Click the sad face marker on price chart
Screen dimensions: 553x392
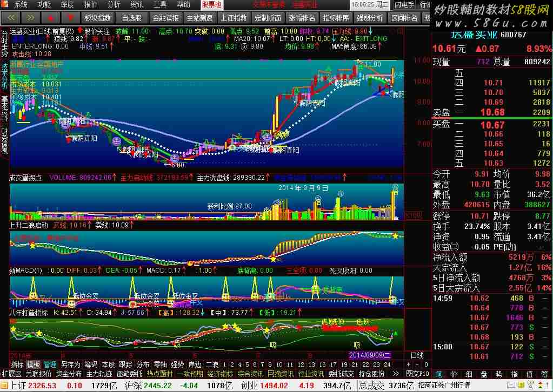[116, 141]
